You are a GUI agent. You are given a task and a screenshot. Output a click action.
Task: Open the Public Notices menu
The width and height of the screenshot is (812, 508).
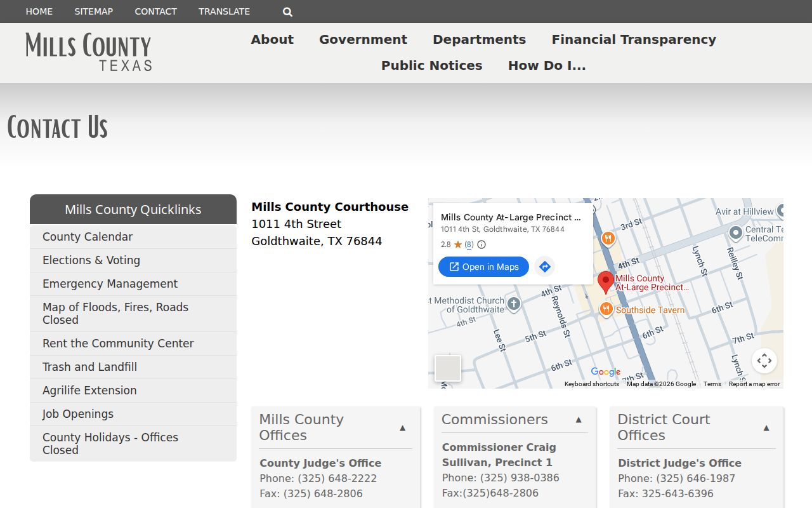[431, 65]
